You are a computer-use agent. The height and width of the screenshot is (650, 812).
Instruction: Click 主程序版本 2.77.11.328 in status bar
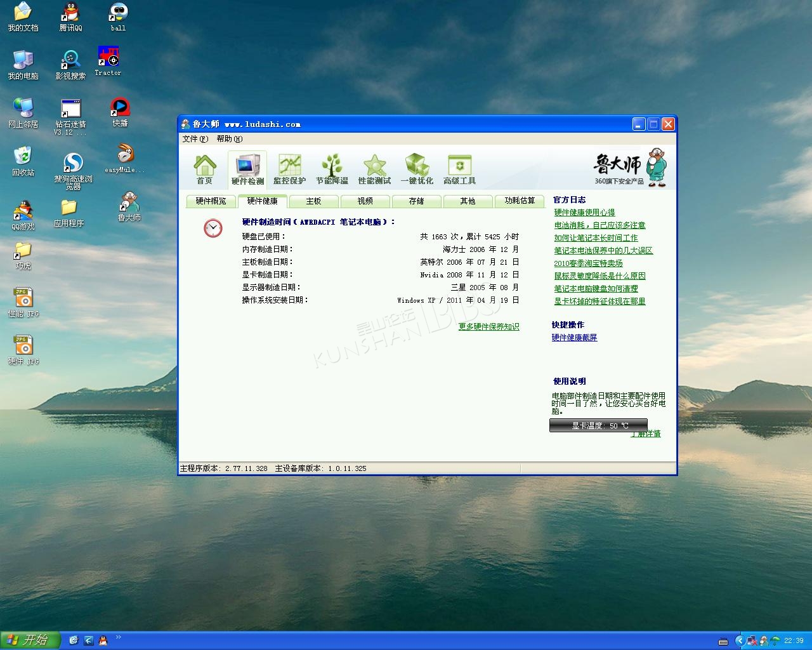pos(224,468)
